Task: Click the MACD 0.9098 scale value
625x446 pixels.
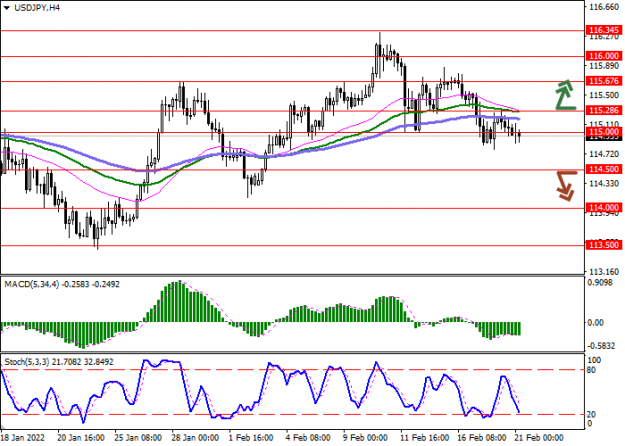Action: [x=601, y=283]
